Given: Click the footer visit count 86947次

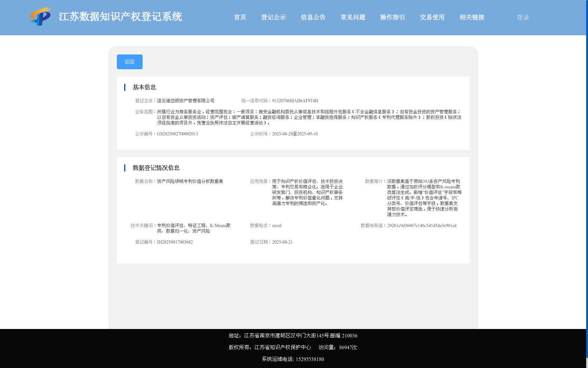Looking at the screenshot, I should point(348,347).
